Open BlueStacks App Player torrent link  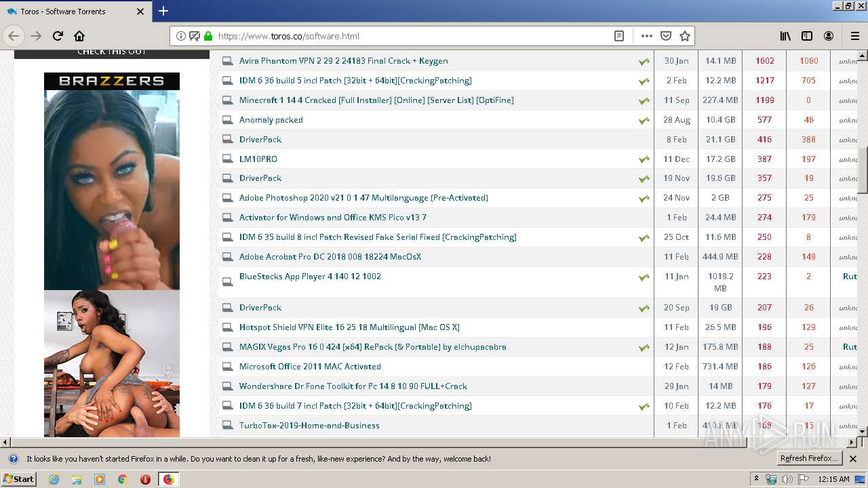[310, 277]
